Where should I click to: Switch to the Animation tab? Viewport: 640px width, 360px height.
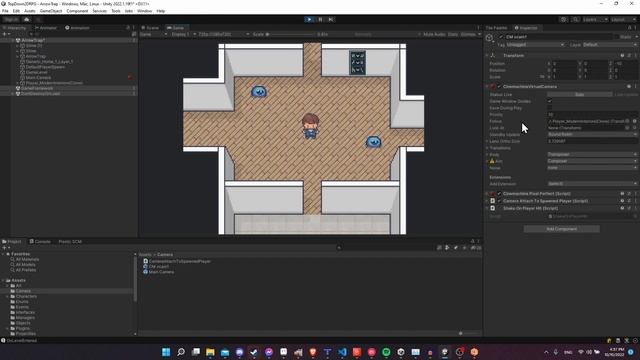tap(77, 28)
